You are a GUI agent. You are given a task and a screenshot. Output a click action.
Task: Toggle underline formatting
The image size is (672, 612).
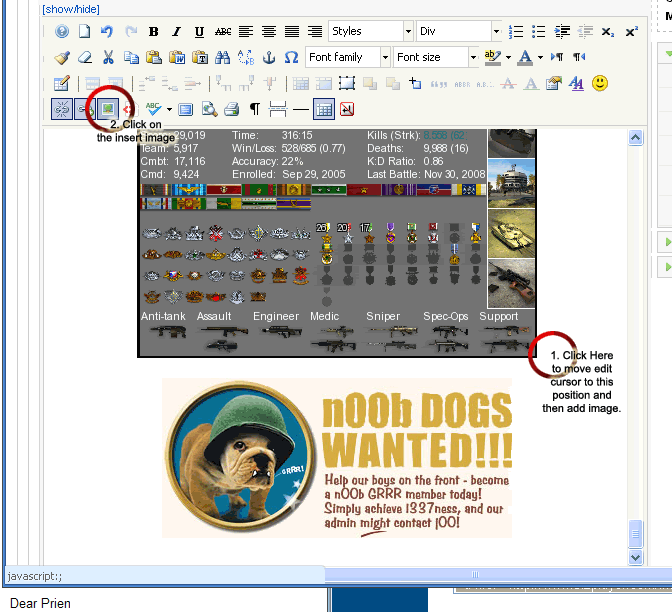click(199, 32)
